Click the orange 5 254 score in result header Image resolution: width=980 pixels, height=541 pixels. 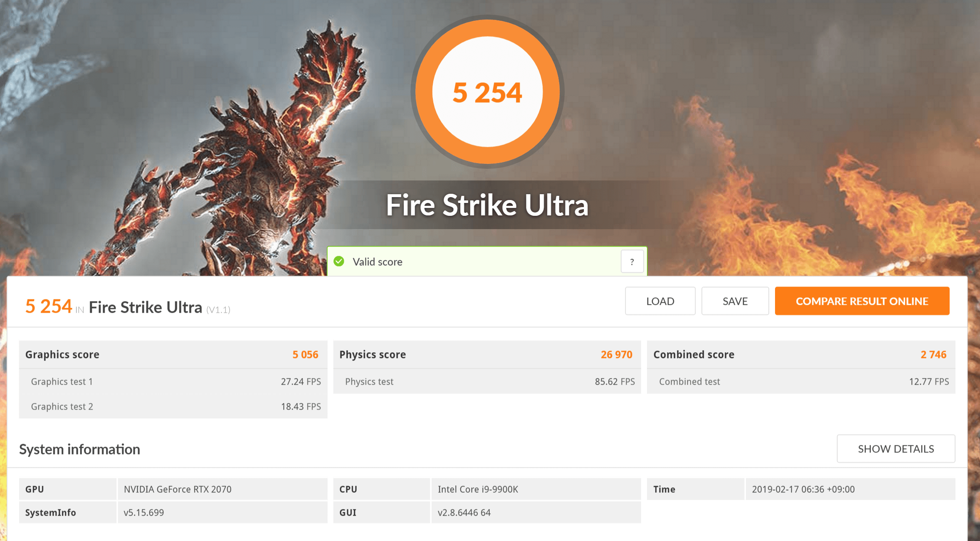tap(49, 306)
